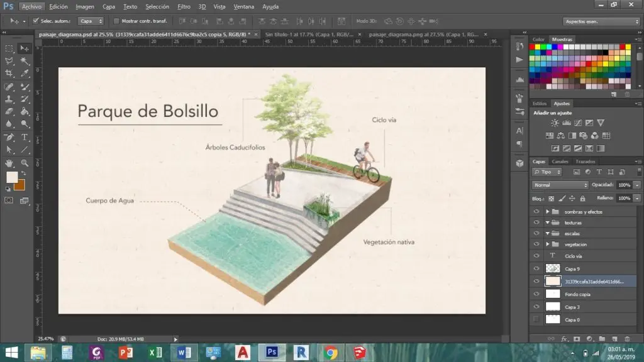Collapse the escalas layer group
This screenshot has width=644, height=362.
coord(547,233)
